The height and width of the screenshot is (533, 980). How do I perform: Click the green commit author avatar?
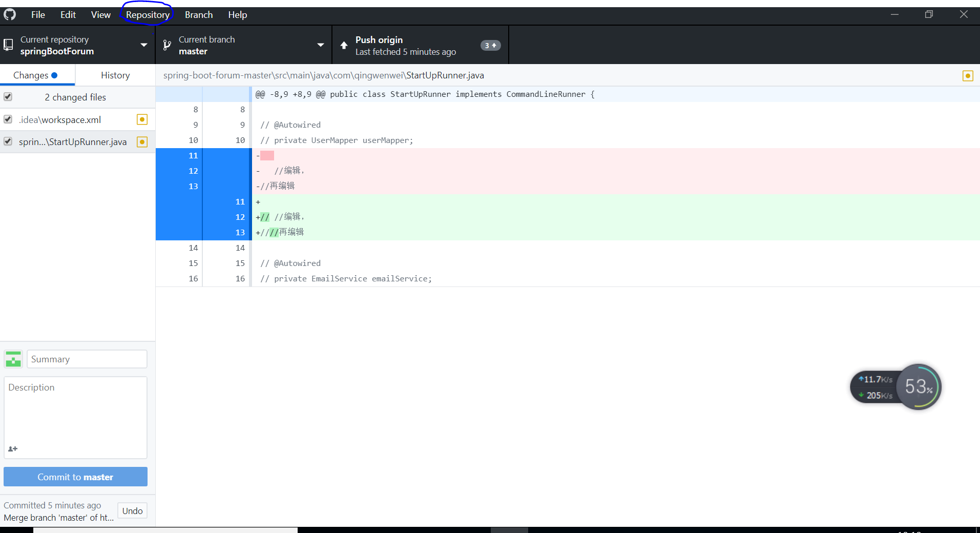click(13, 359)
